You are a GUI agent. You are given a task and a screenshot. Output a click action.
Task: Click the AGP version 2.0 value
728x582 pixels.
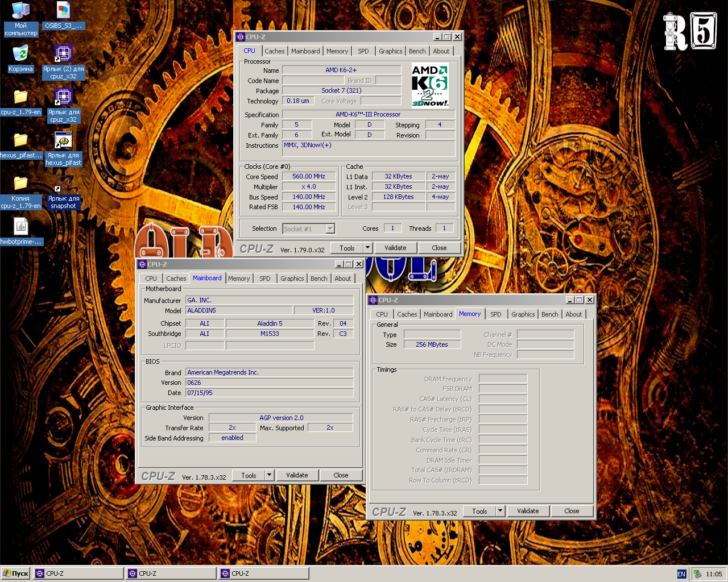pyautogui.click(x=281, y=418)
